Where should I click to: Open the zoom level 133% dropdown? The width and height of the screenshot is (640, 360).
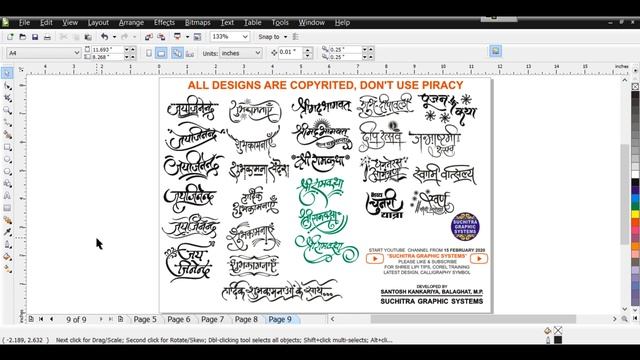coord(245,37)
